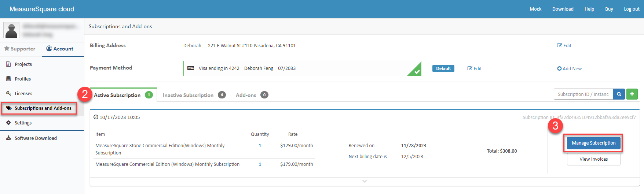Click the $129.00/month rate
The height and width of the screenshot is (194, 644).
click(x=296, y=145)
